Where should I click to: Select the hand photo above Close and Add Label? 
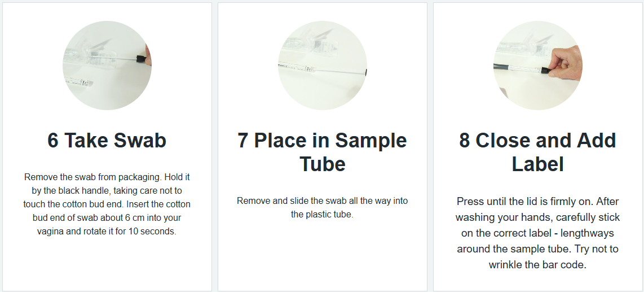(538, 66)
